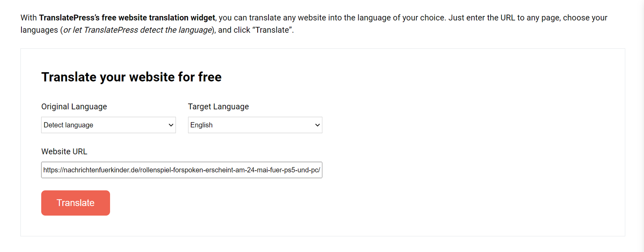Change the target language from English
The height and width of the screenshot is (252, 644).
(x=254, y=125)
